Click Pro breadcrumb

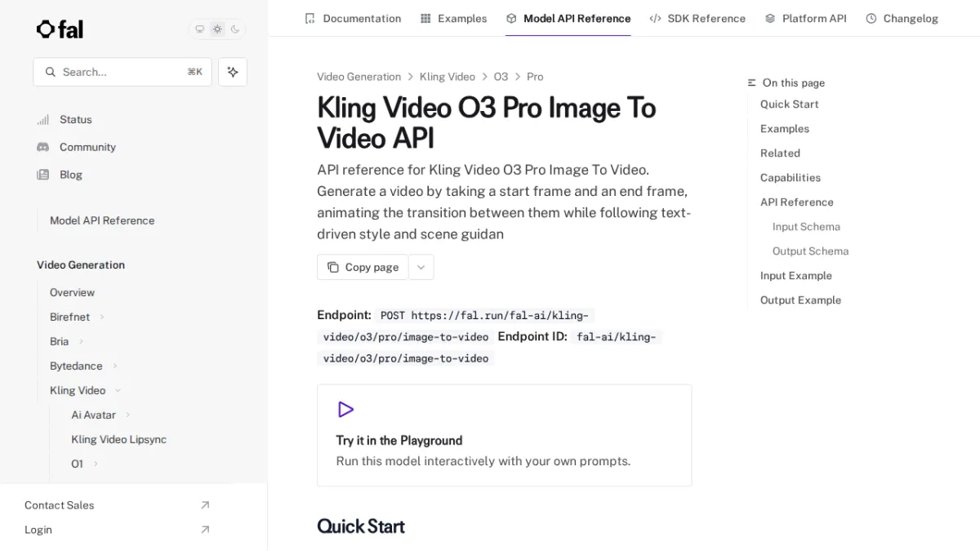[x=535, y=77]
